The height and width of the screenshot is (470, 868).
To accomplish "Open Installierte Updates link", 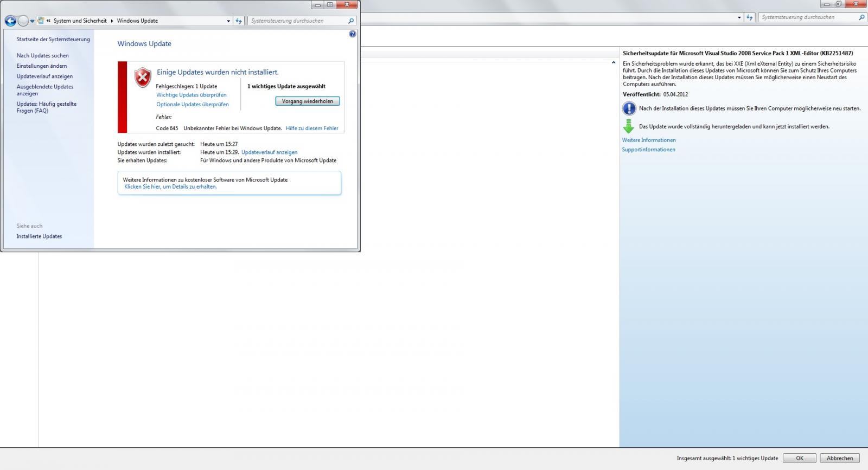I will (x=39, y=236).
